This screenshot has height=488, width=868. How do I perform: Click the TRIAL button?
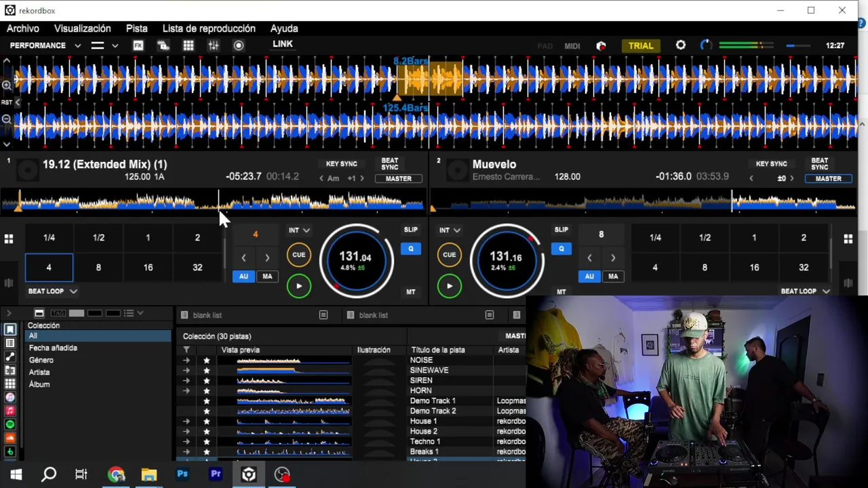[641, 46]
